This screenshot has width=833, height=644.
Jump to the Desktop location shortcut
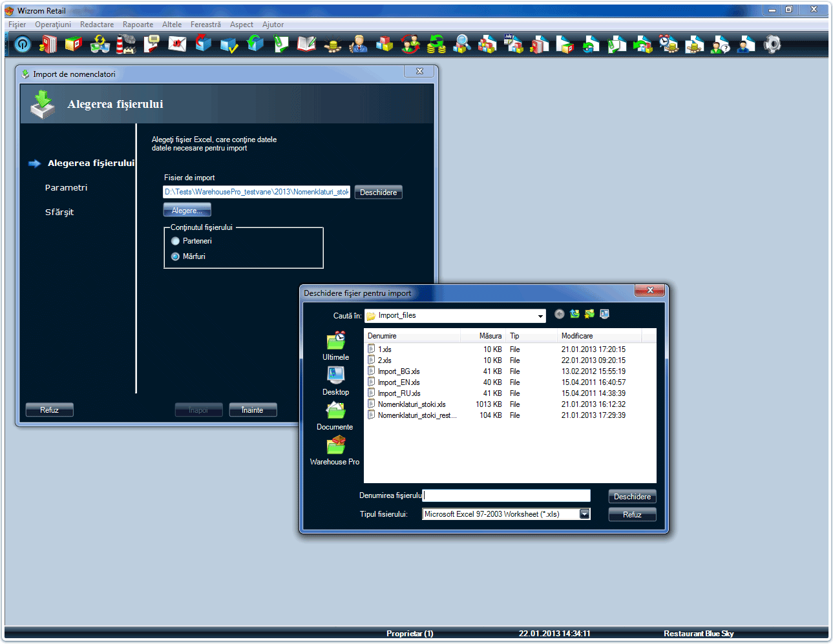pos(335,381)
